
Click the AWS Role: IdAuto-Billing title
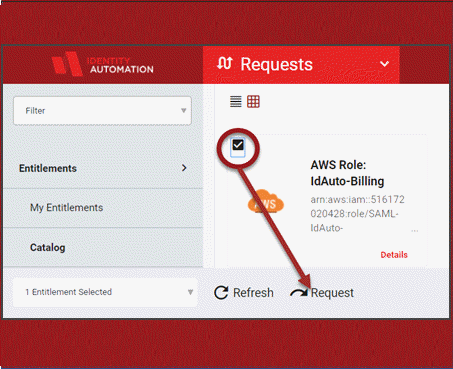(x=347, y=173)
